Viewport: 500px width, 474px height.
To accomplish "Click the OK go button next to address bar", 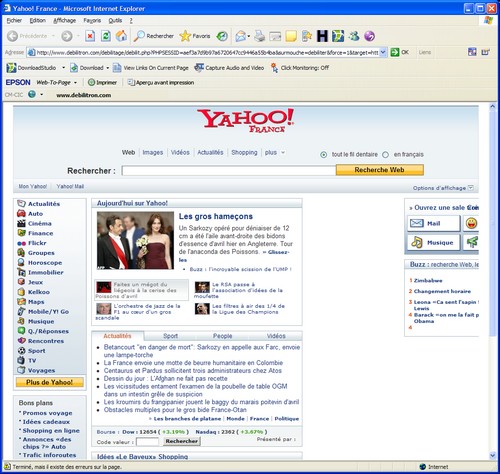I will (400, 52).
